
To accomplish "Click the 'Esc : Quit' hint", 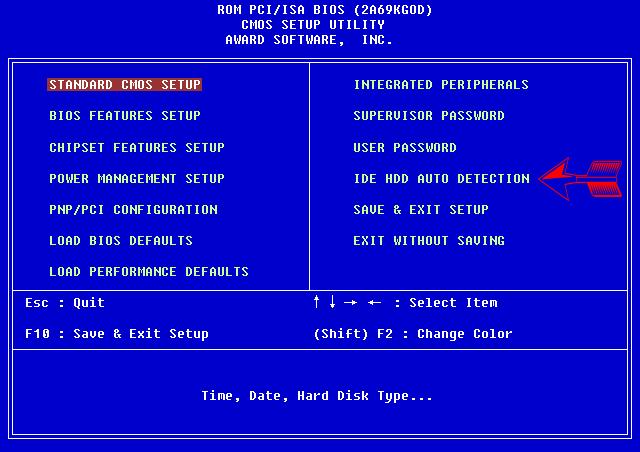I will pyautogui.click(x=65, y=303).
